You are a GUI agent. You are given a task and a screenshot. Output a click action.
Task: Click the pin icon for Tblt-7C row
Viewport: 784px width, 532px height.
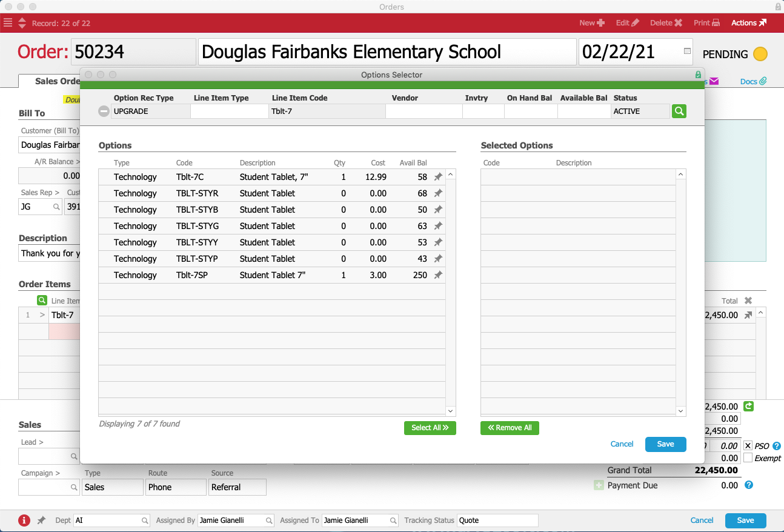[438, 177]
